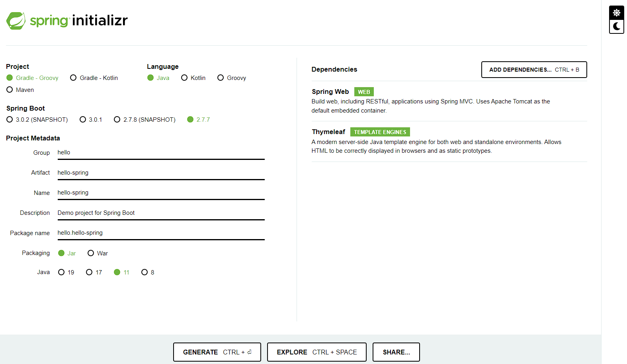Screen dimensions: 627x364
Task: Click the Project Metadata heading
Action: [x=33, y=138]
